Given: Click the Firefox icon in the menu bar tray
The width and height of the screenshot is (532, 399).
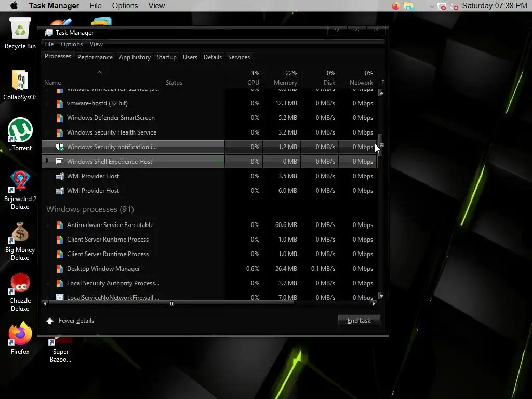Looking at the screenshot, I should 395,6.
